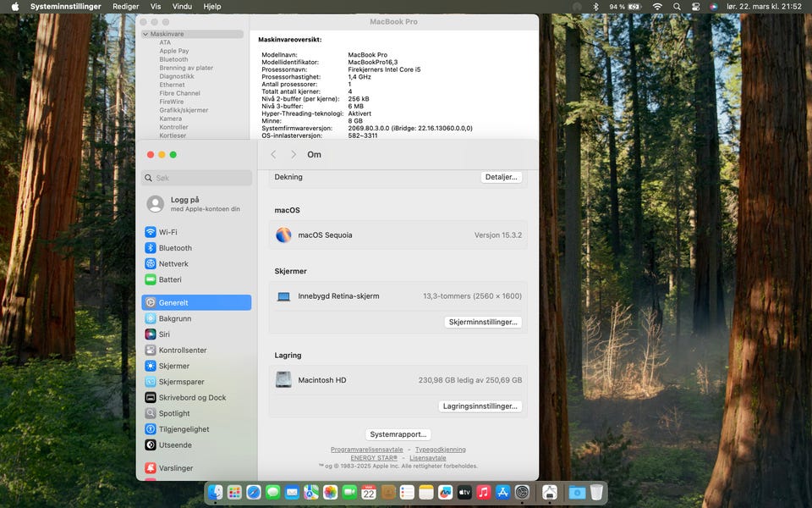Click the Macintosh HD drive icon
This screenshot has height=508, width=812.
click(283, 380)
